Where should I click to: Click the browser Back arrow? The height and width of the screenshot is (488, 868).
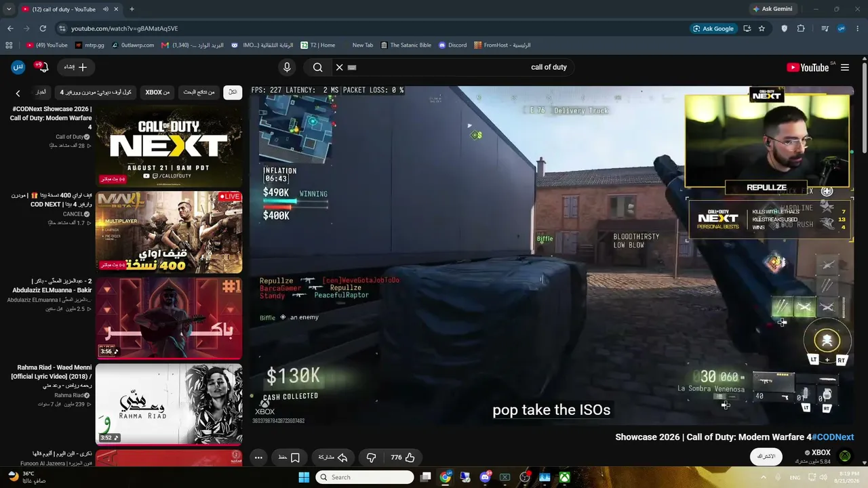(x=10, y=28)
